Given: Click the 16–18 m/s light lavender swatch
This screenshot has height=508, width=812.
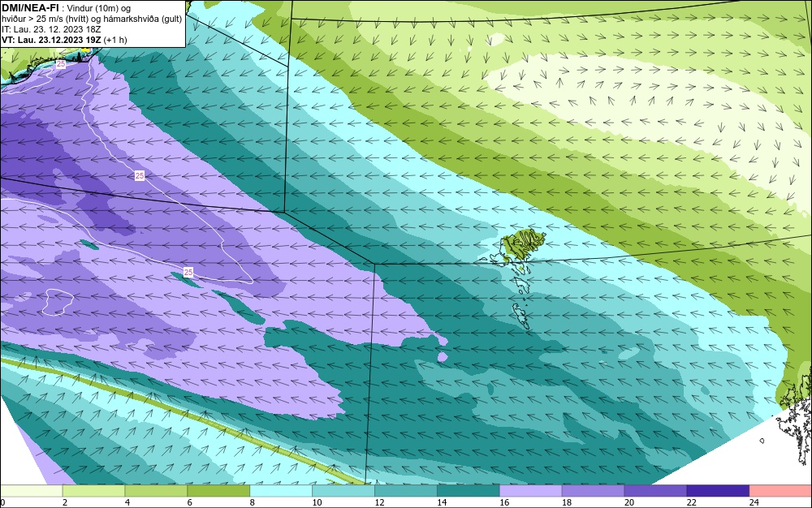Looking at the screenshot, I should coord(531,491).
